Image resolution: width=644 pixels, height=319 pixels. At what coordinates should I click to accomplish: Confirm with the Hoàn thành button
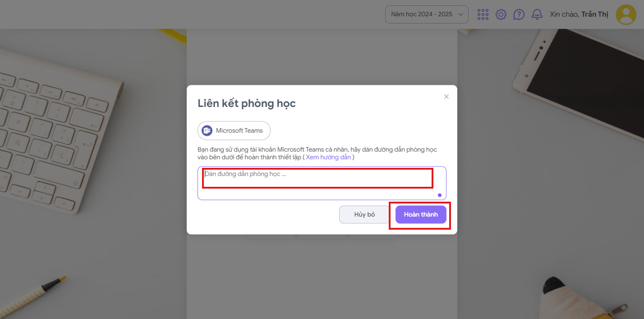(421, 214)
